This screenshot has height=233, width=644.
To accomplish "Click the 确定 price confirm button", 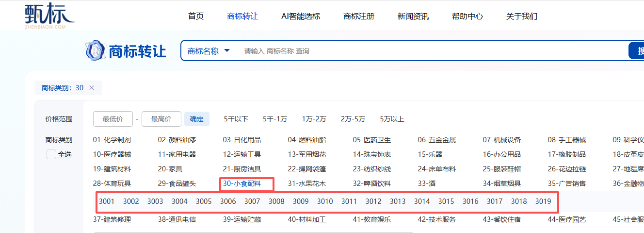I will tap(197, 119).
